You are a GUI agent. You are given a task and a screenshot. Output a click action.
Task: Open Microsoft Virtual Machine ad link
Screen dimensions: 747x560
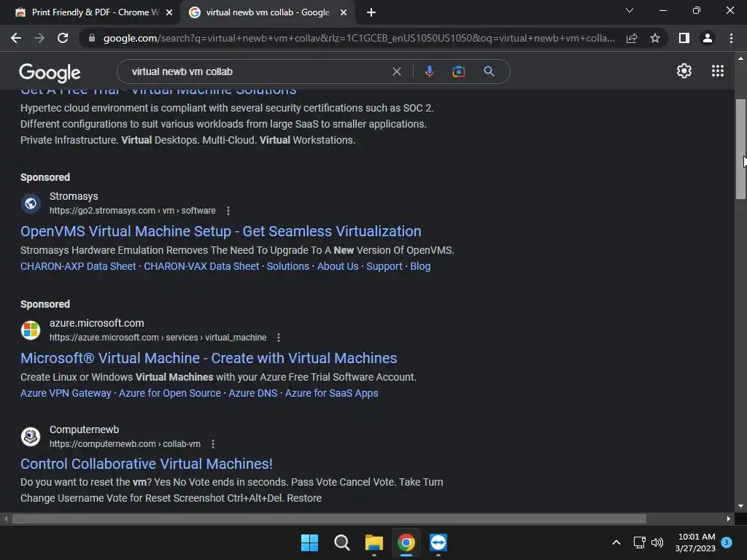click(x=209, y=358)
